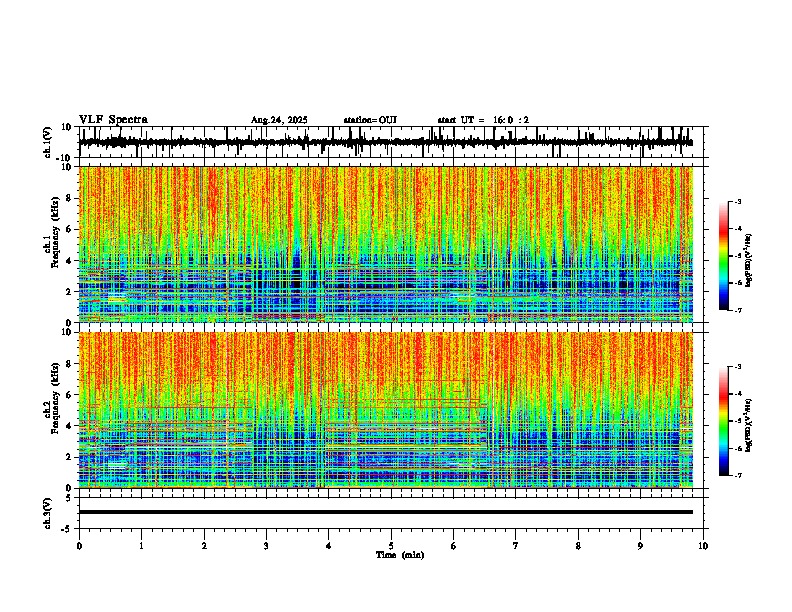This screenshot has height=612, width=792.
Task: Click the ch.1 spectrogram color scale bar
Action: (x=724, y=256)
